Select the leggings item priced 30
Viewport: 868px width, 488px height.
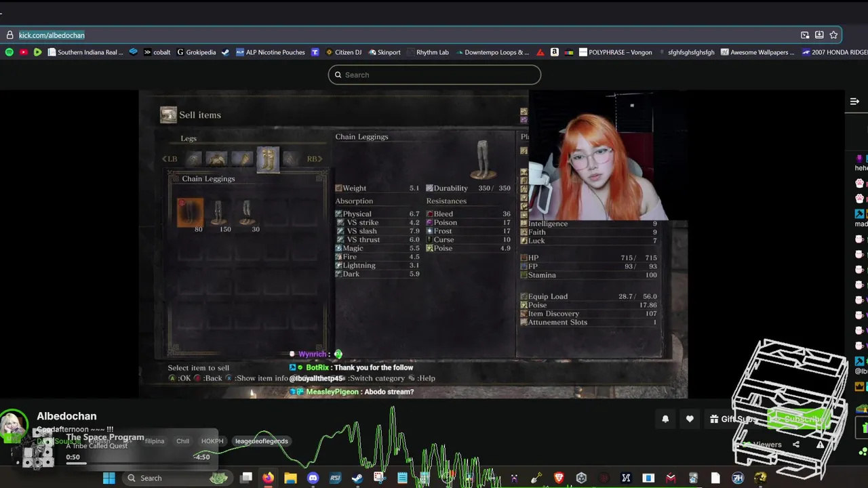click(247, 213)
